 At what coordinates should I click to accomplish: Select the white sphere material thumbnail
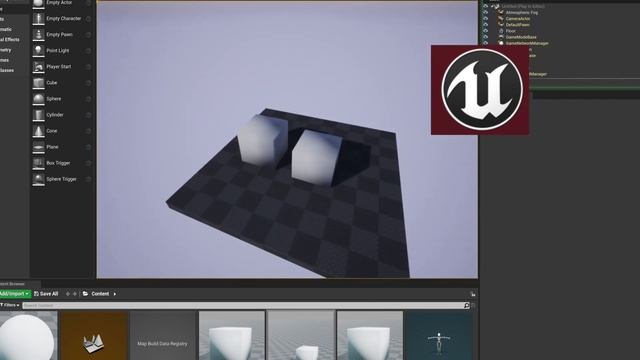[28, 336]
